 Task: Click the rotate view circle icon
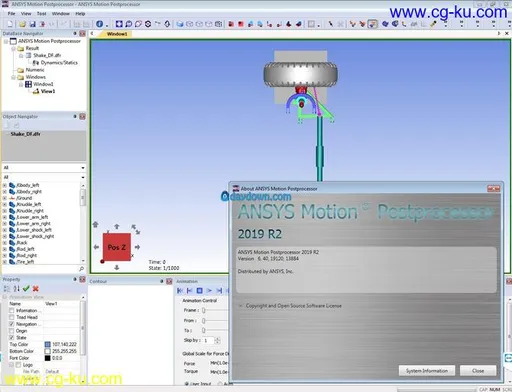(148, 24)
